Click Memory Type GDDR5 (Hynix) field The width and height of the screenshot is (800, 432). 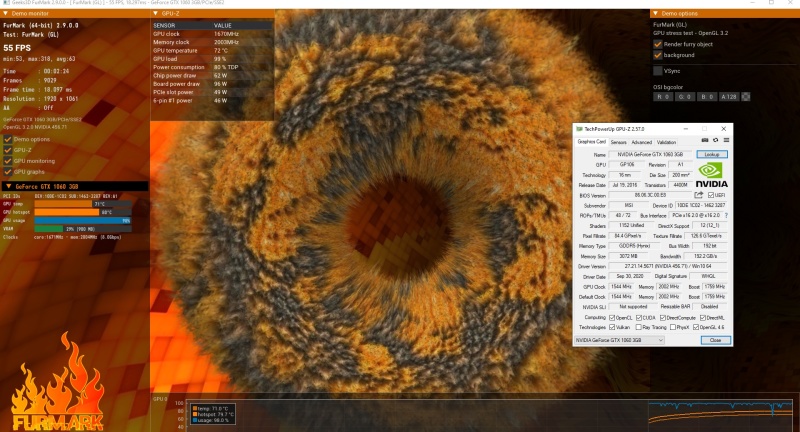tap(634, 246)
